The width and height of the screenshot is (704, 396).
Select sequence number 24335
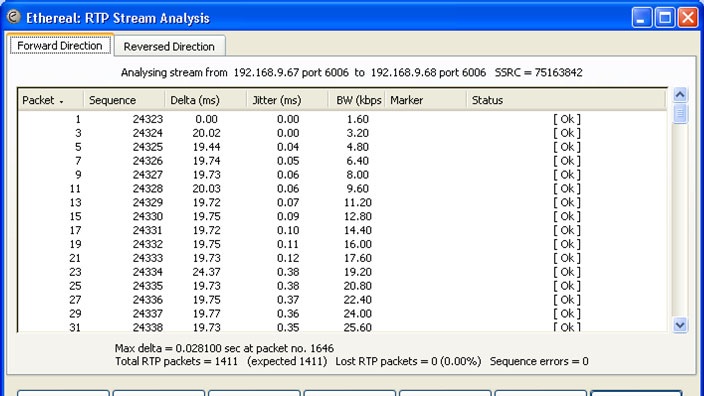tap(148, 286)
